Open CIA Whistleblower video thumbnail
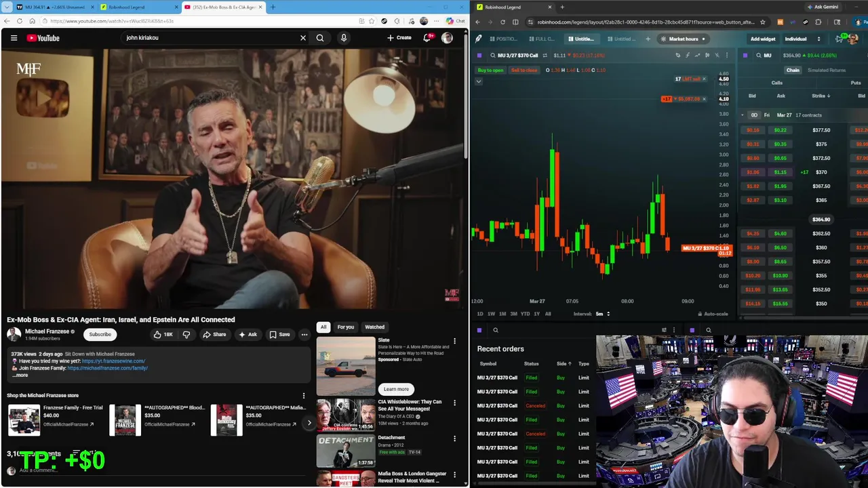 345,413
